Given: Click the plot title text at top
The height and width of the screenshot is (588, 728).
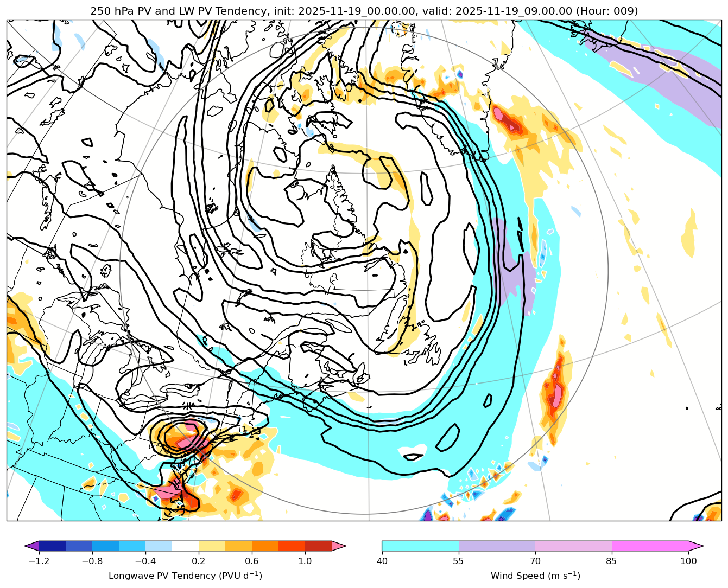Looking at the screenshot, I should [x=364, y=11].
